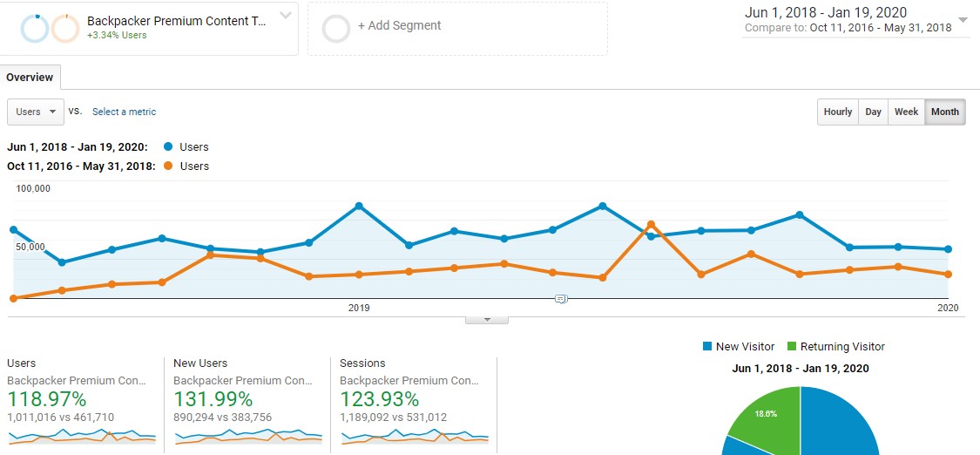Open the Backpacker Premium Content segment dropdown arrow
Screen dimensions: 980x455
pyautogui.click(x=285, y=16)
